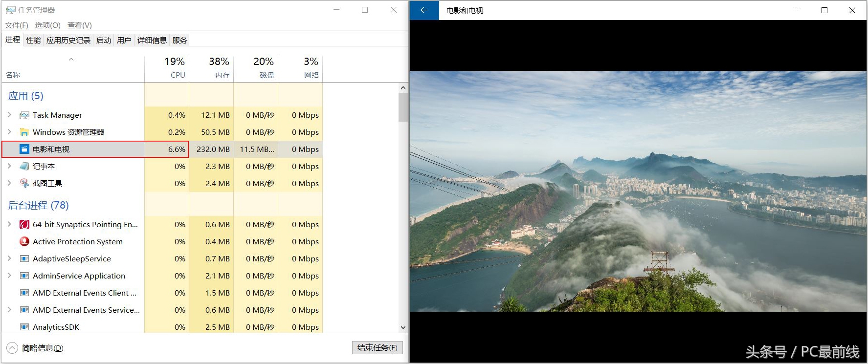Switch to the 应用历史记录 tab
The width and height of the screenshot is (868, 364).
[68, 41]
